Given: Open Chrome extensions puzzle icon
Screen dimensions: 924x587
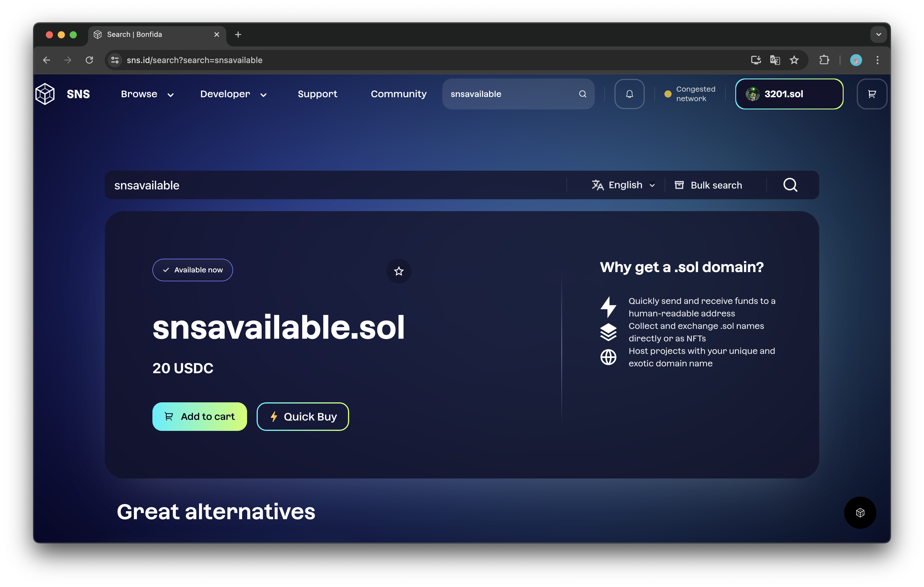Looking at the screenshot, I should point(824,60).
